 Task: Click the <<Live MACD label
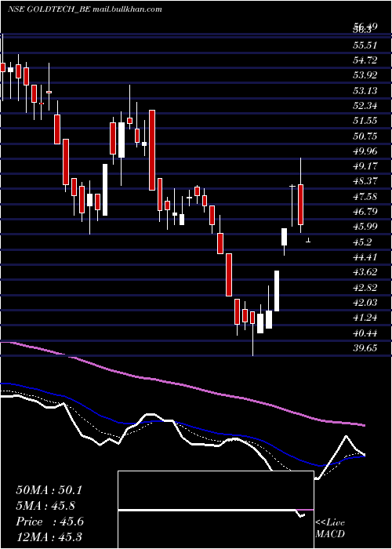click(x=330, y=529)
